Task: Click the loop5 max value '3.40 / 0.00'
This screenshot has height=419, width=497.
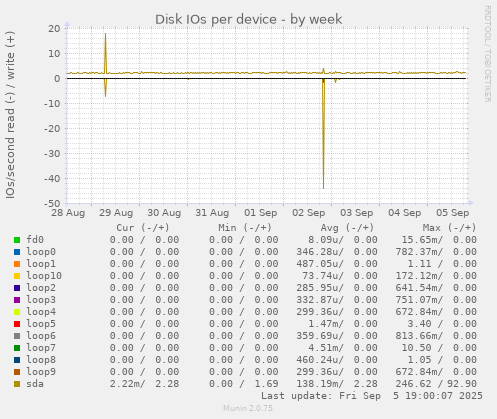Action: [x=442, y=324]
